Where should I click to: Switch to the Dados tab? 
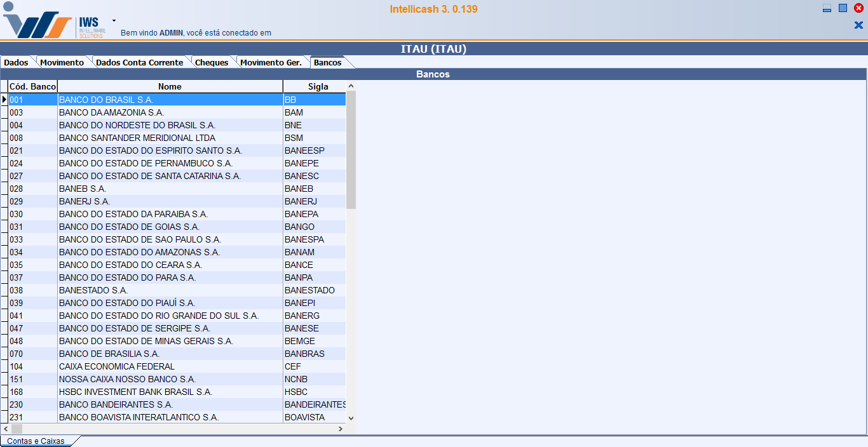point(16,62)
